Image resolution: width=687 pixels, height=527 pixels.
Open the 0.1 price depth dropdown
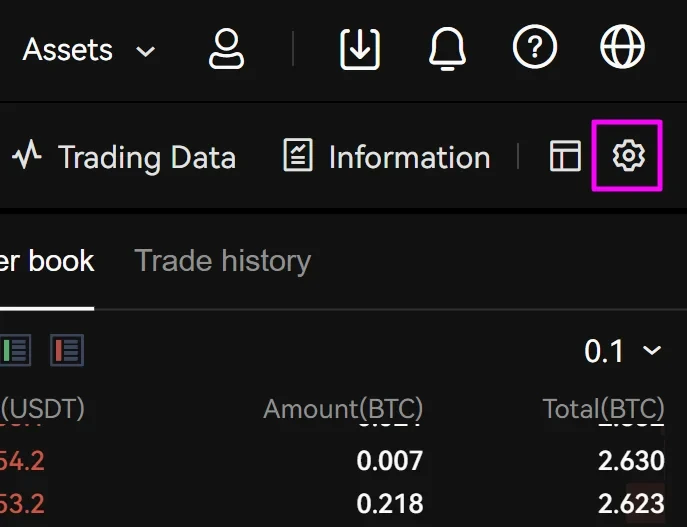pos(622,351)
